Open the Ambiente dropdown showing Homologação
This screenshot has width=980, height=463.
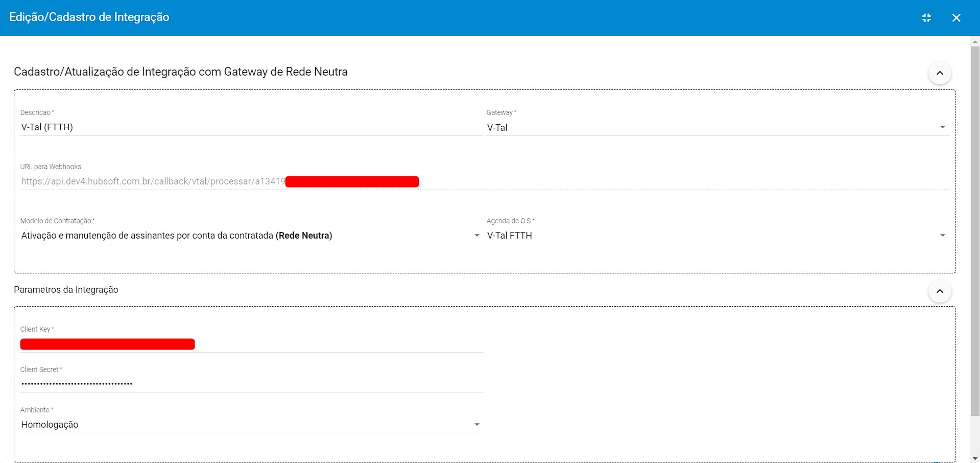(251, 425)
